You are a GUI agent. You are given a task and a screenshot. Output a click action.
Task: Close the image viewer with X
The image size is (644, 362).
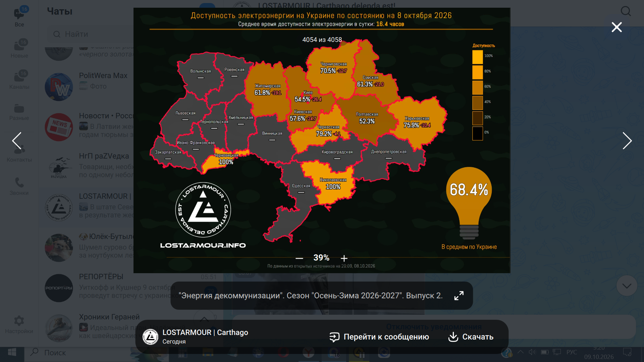click(616, 27)
